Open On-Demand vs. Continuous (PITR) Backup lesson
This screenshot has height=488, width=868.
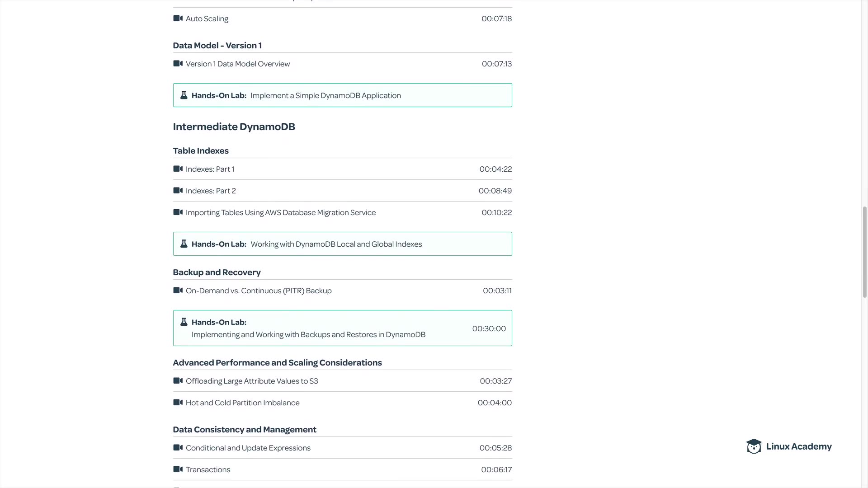click(x=258, y=291)
